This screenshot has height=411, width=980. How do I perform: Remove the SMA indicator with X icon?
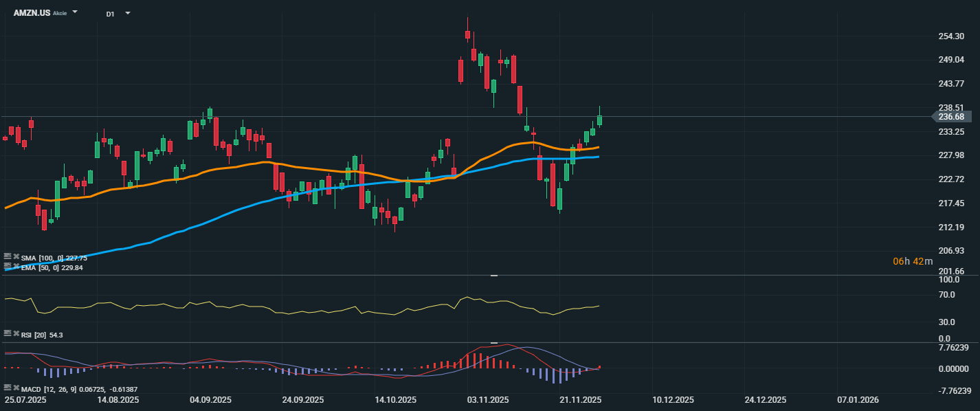click(16, 257)
